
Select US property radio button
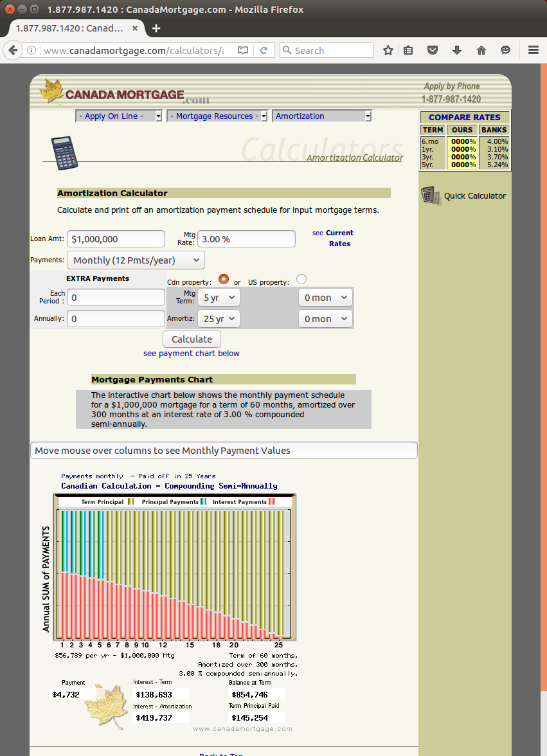301,279
